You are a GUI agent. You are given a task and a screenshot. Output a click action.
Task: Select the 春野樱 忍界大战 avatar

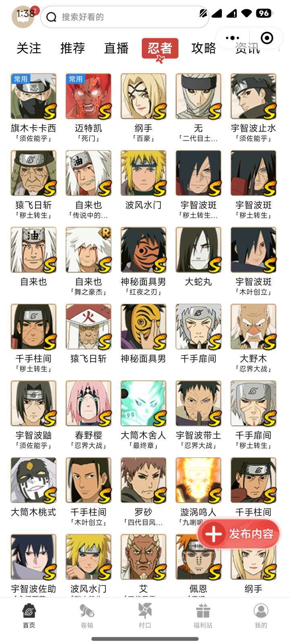click(89, 403)
